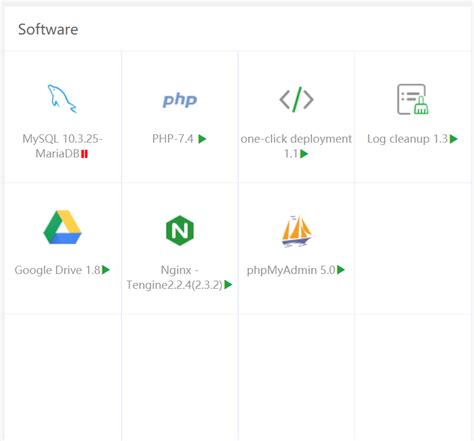This screenshot has height=441, width=474.
Task: Open the phpMyAdmin sailboat icon
Action: 296,230
